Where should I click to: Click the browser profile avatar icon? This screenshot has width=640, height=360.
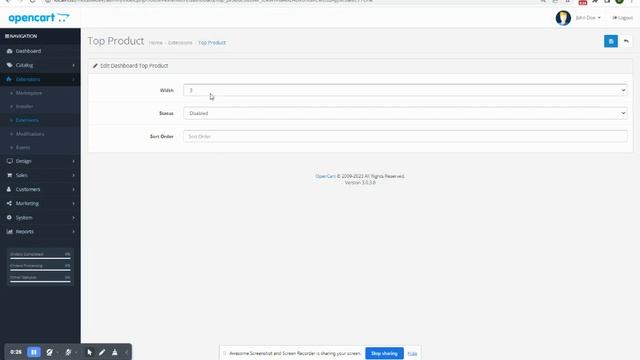point(619,1)
